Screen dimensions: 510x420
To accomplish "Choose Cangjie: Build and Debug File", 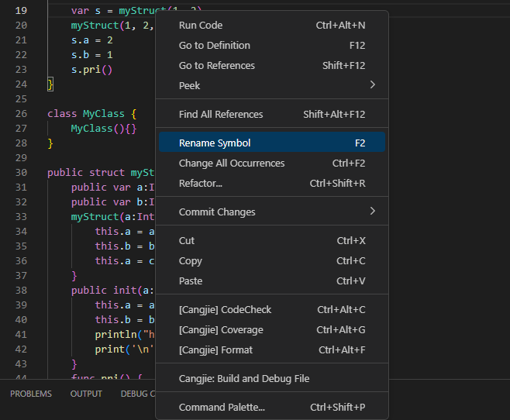I will point(244,378).
